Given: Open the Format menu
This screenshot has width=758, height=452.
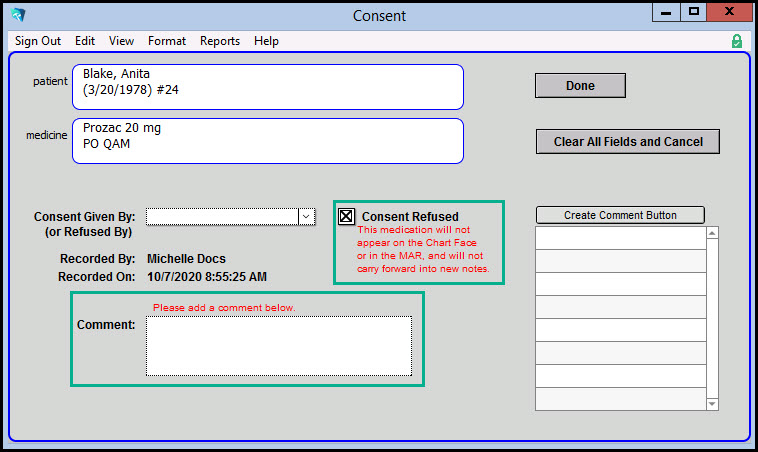Looking at the screenshot, I should pos(167,41).
